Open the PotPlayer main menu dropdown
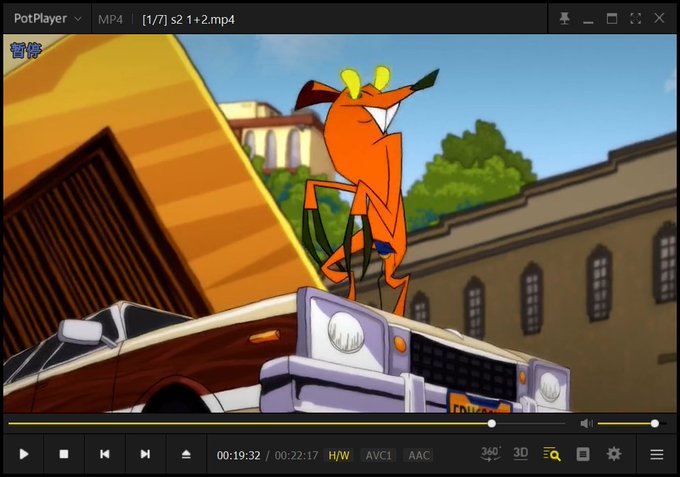The height and width of the screenshot is (477, 680). (x=47, y=19)
